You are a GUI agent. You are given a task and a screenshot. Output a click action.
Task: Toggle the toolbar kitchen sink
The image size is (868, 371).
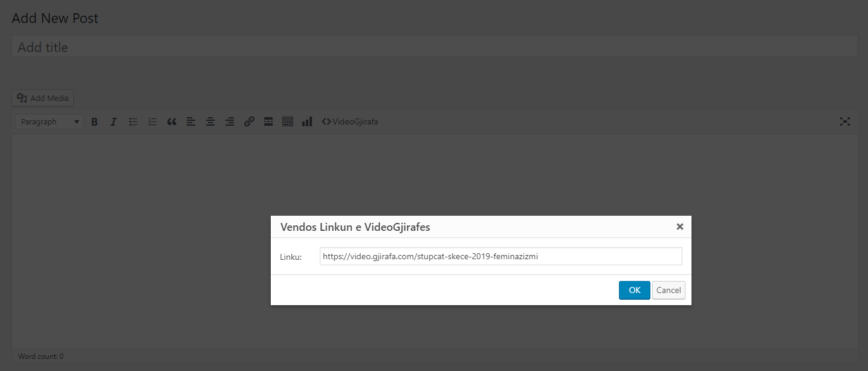(x=288, y=122)
